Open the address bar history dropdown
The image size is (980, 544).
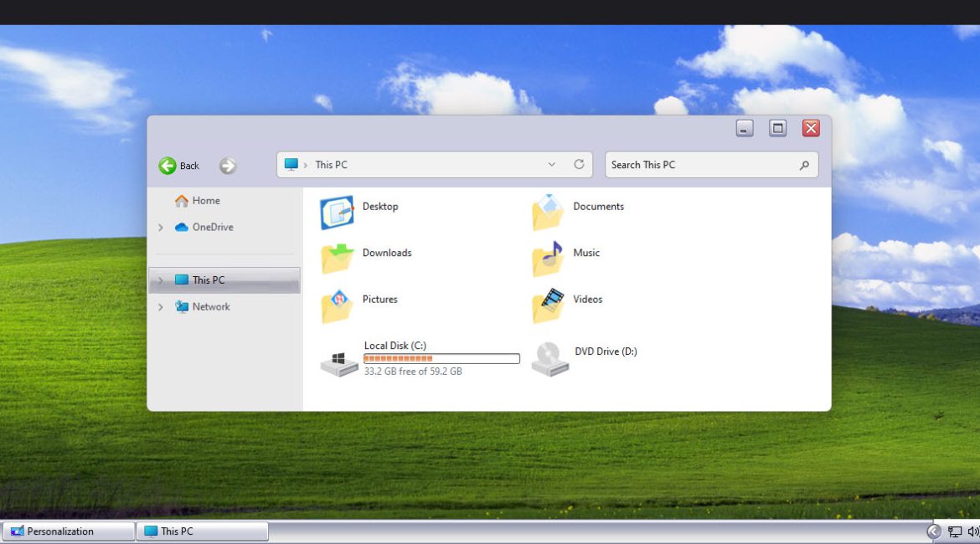[551, 164]
